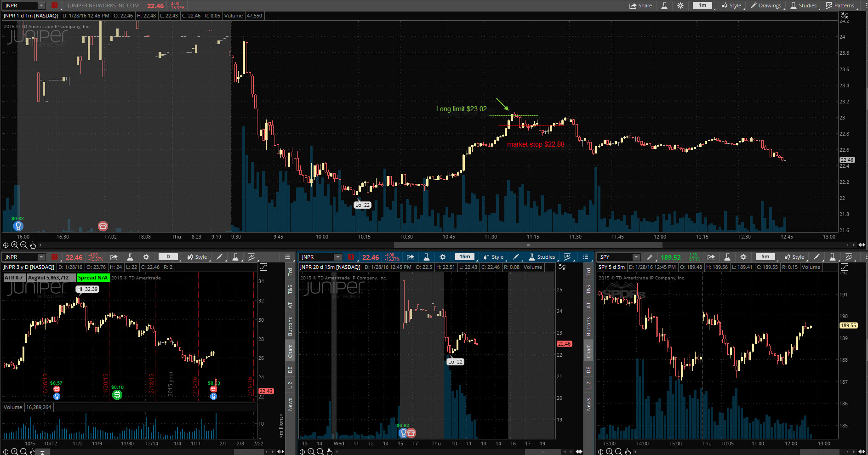
Task: Open Style menu in 15m JNPR chart
Action: 493,257
